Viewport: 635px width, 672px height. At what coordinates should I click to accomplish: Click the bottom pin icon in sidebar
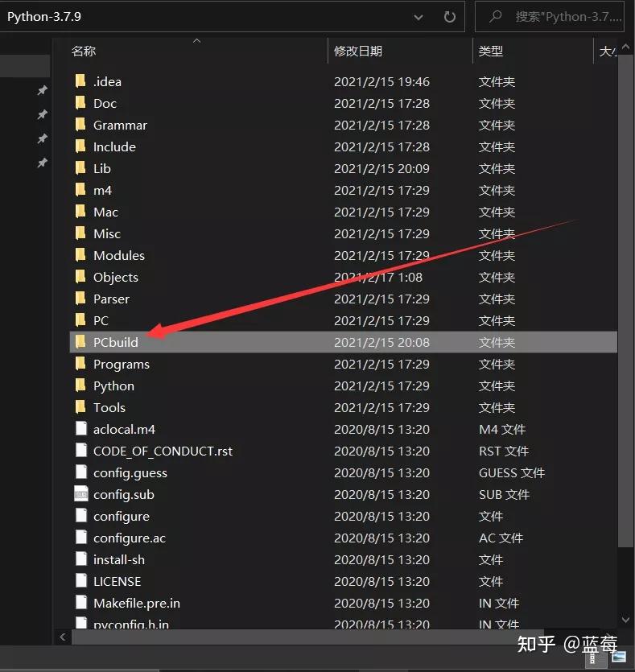[42, 163]
